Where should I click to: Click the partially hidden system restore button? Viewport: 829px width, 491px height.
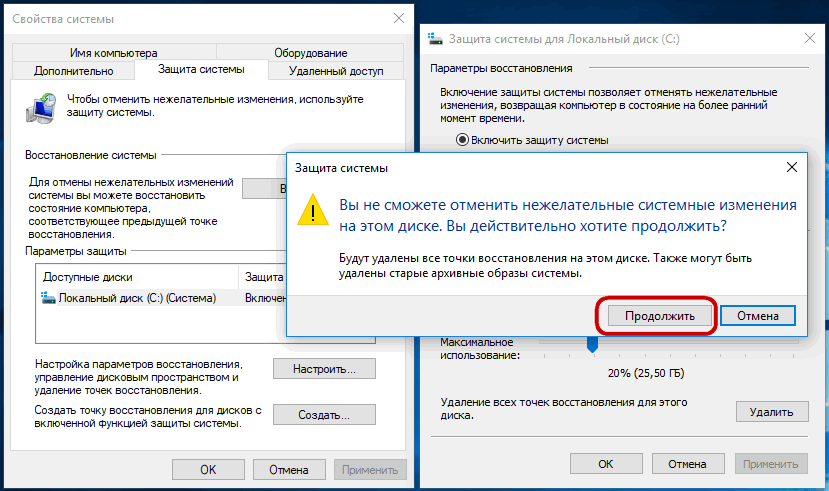coord(264,189)
